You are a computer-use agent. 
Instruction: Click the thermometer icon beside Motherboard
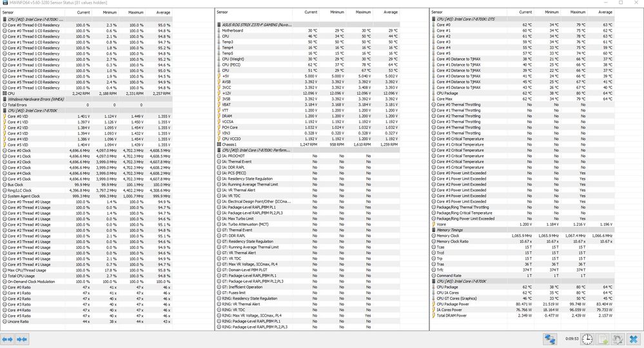(219, 30)
